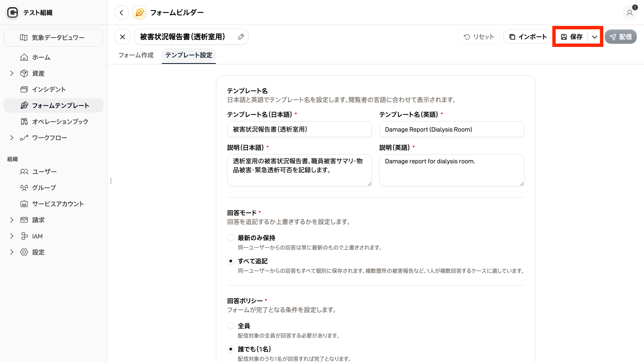644x362 pixels.
Task: Click the 保存 floppy disk icon
Action: click(x=564, y=37)
